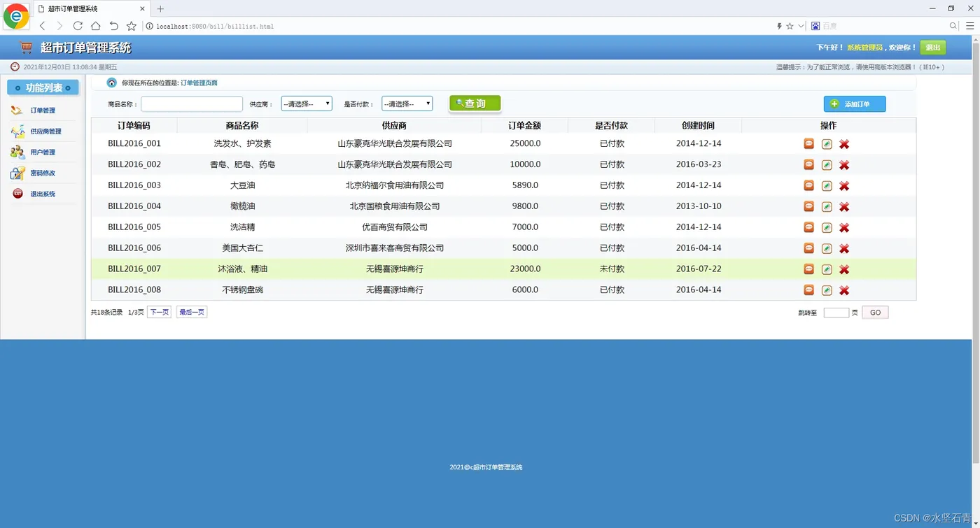The width and height of the screenshot is (980, 528).
Task: Edit order BILL2016_003
Action: [x=827, y=186]
